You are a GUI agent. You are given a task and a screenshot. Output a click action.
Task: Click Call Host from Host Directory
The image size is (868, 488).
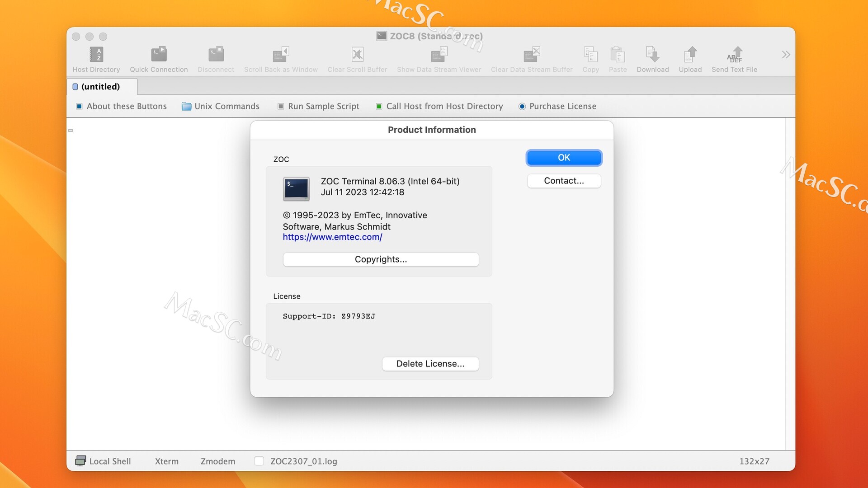[439, 106]
